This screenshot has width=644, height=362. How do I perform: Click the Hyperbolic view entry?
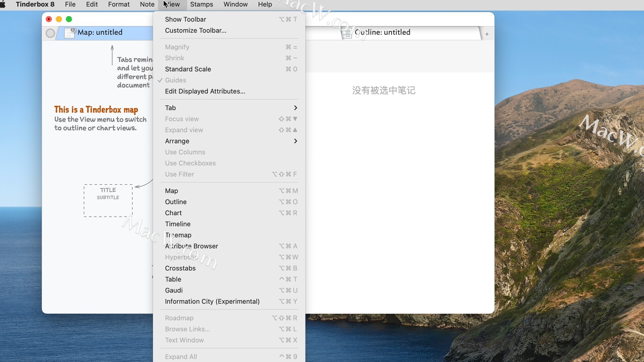[x=229, y=257]
